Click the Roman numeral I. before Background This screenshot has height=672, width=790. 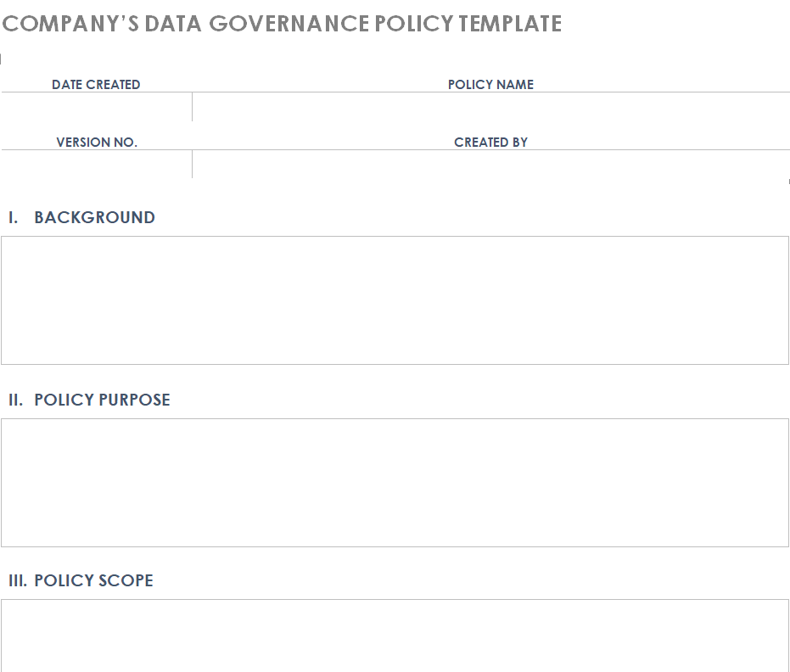pyautogui.click(x=14, y=218)
